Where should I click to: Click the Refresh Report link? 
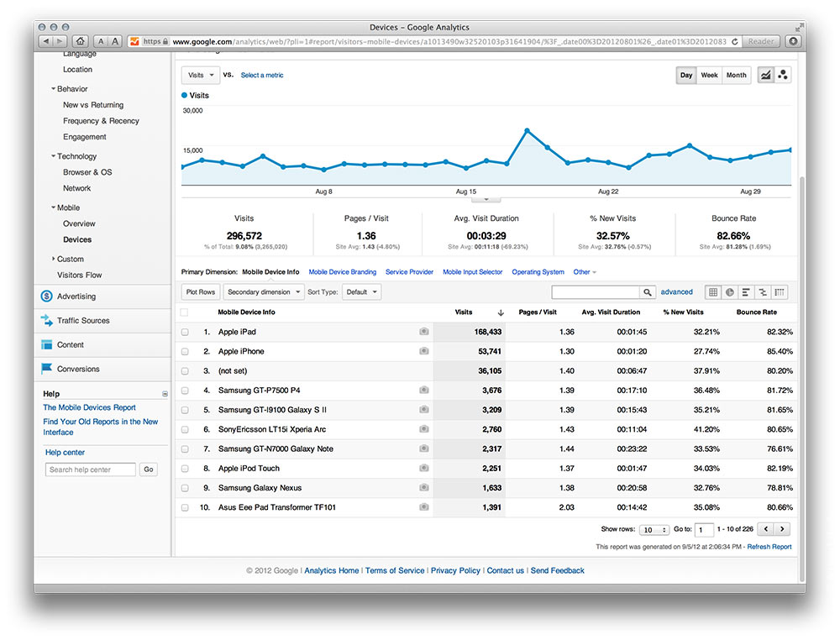[x=769, y=547]
